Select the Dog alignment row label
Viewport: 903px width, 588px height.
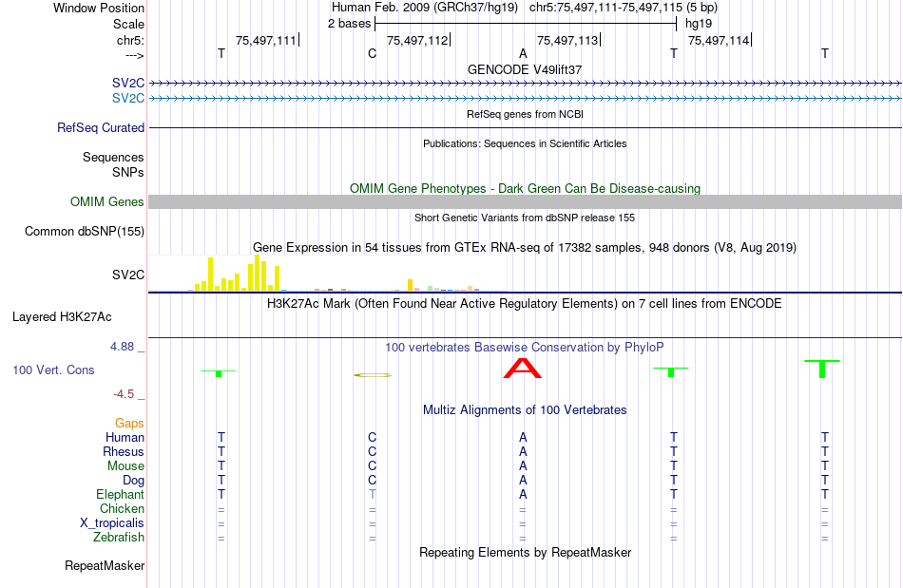(133, 480)
